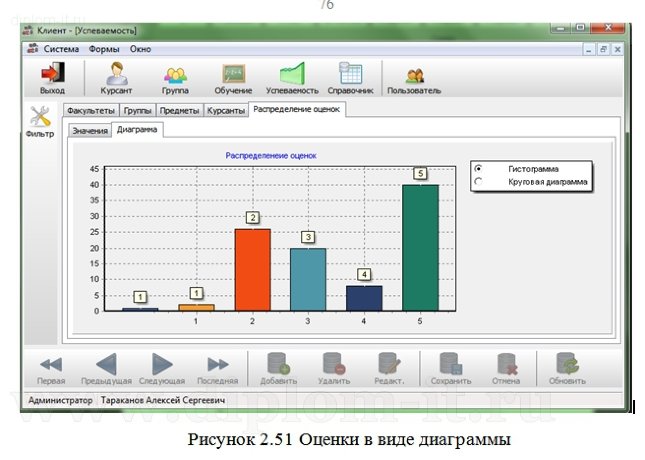Minimize the inner Успеваемость child window
Screen dimensions: 645x460
click(589, 49)
